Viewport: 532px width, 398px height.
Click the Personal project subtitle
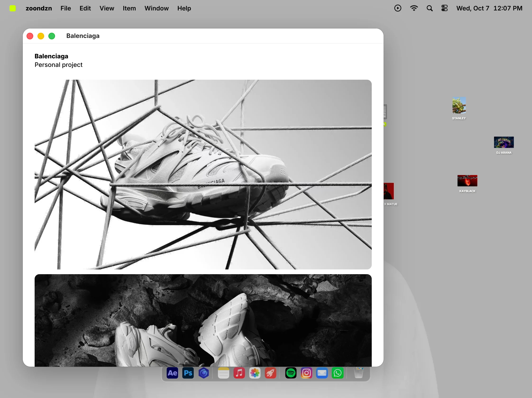tap(59, 65)
